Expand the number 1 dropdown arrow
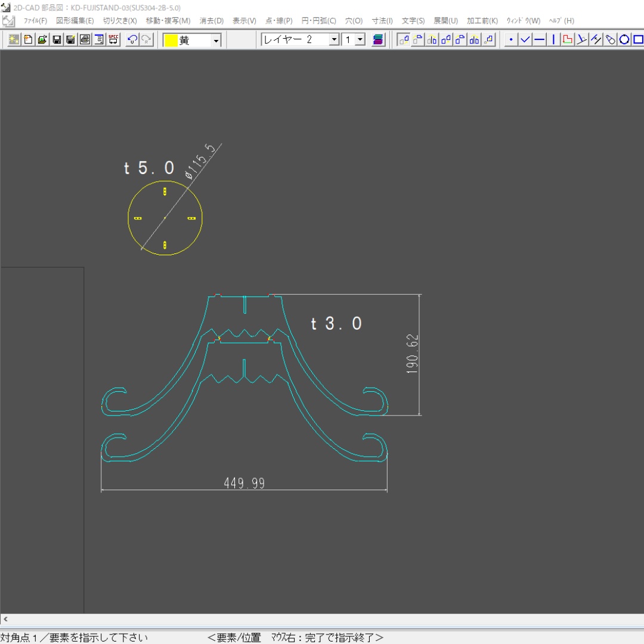Image resolution: width=644 pixels, height=644 pixels. 360,40
